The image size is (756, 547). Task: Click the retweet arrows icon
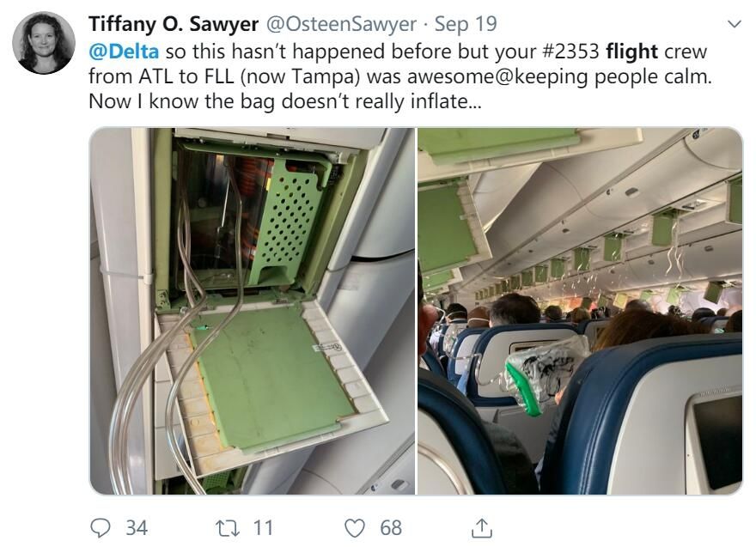pyautogui.click(x=228, y=526)
